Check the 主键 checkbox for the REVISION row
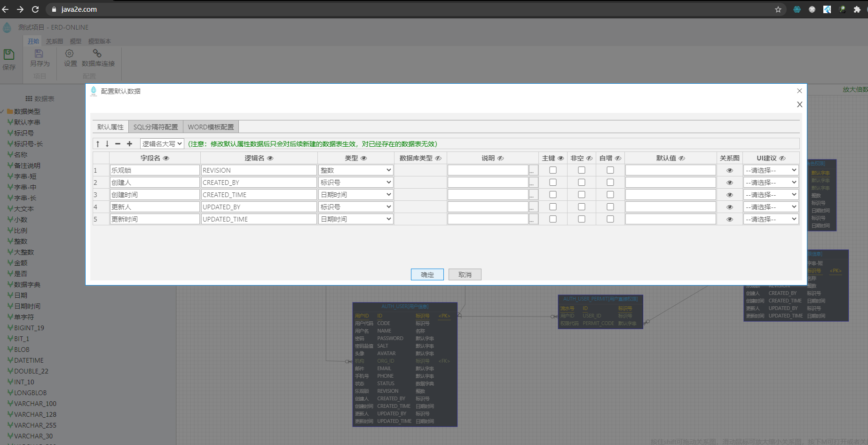Screen dimensions: 868x445 pyautogui.click(x=552, y=170)
